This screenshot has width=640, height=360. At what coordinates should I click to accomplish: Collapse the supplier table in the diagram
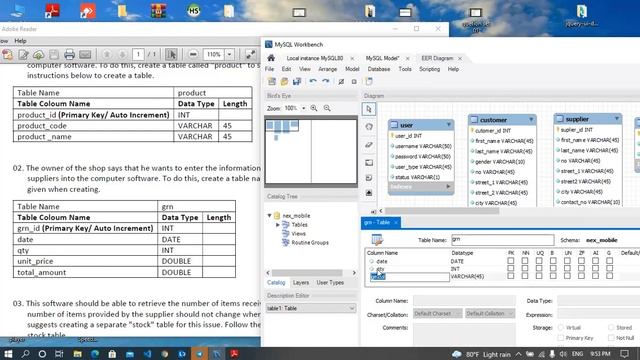617,118
